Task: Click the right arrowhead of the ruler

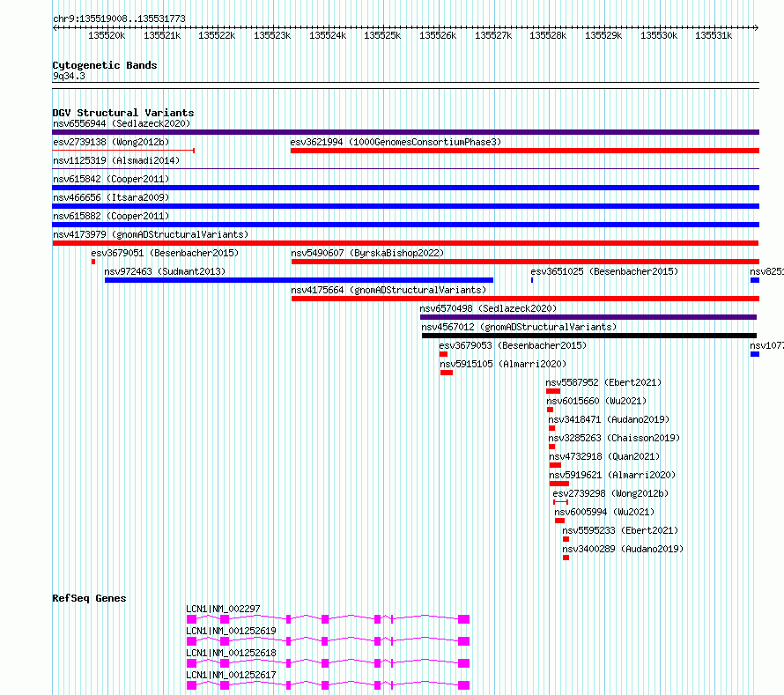Action: coord(756,27)
